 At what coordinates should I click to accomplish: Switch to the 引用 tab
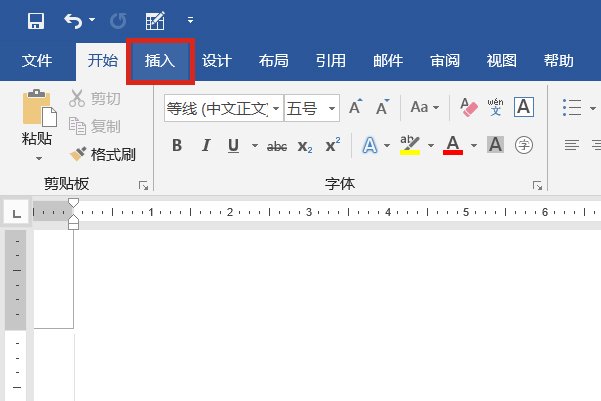click(x=331, y=61)
